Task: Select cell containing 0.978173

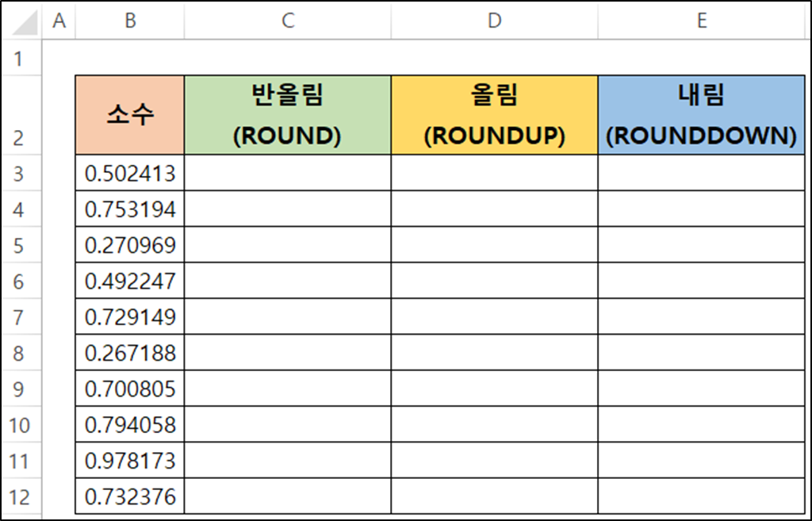Action: tap(130, 461)
